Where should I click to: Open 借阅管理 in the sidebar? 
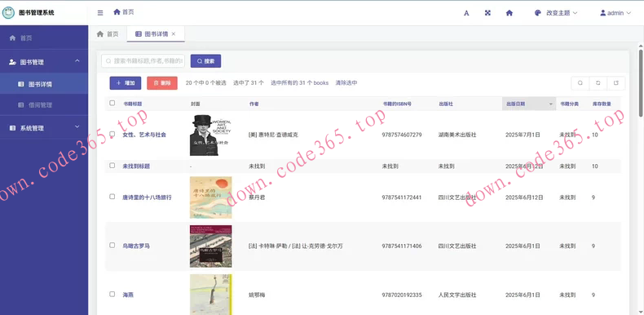click(x=44, y=104)
